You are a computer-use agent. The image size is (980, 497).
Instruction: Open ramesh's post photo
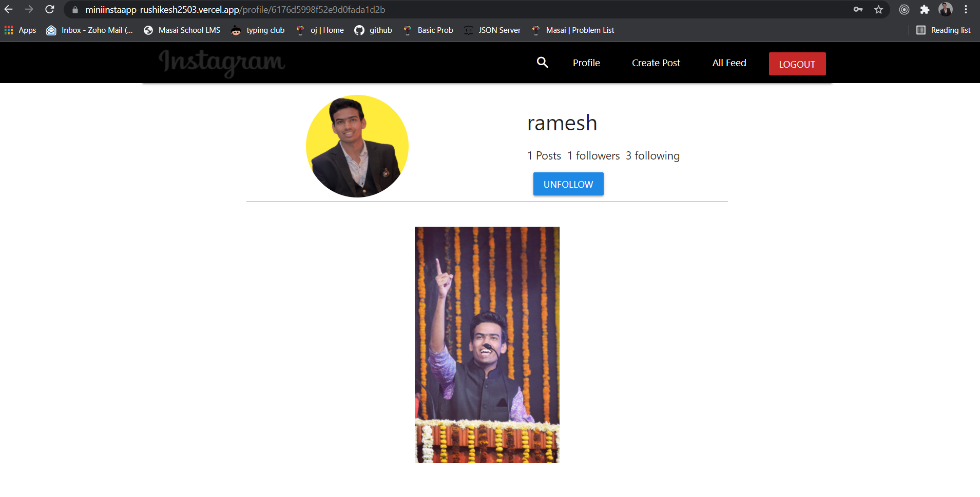[487, 345]
